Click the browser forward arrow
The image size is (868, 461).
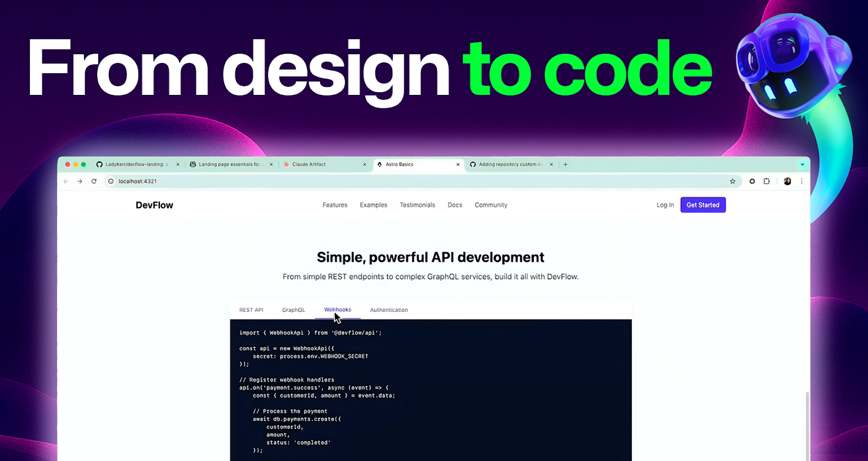tap(80, 181)
